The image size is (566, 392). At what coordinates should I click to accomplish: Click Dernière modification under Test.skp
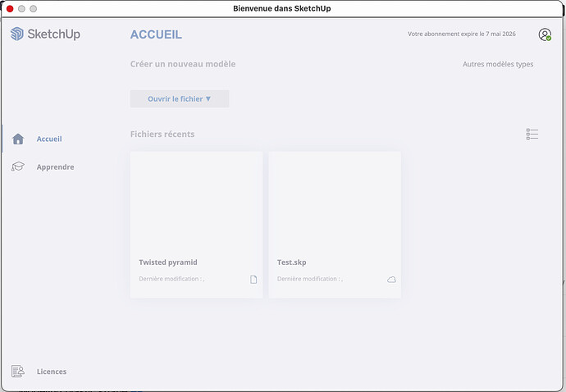[310, 279]
